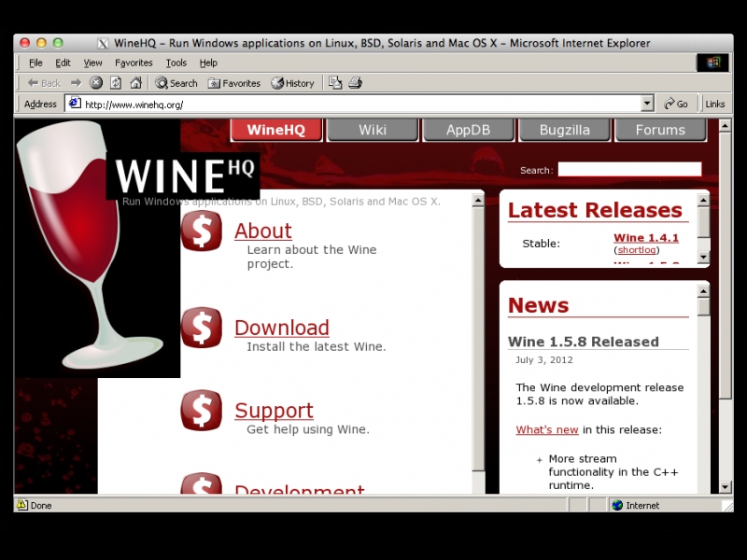
Task: Click the main page scrollbar down arrow
Action: coord(726,486)
